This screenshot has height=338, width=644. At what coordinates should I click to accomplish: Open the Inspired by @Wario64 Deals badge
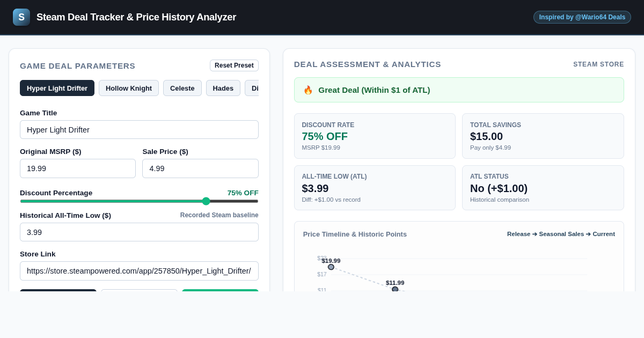(x=582, y=17)
